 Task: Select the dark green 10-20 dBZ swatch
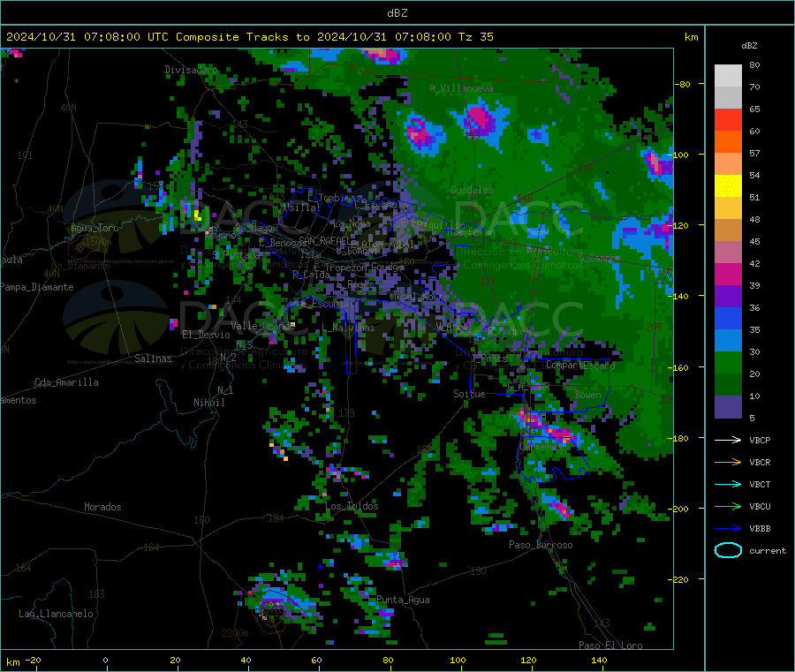(728, 385)
